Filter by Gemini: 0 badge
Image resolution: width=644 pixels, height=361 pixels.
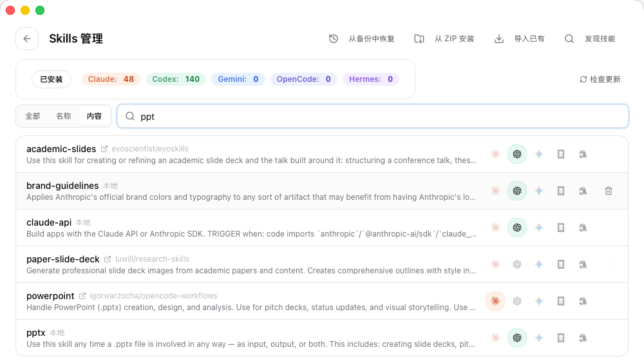(238, 79)
